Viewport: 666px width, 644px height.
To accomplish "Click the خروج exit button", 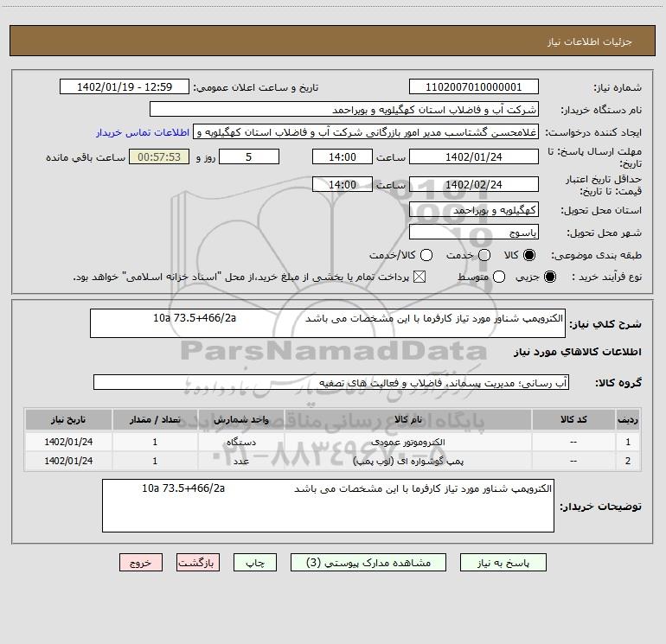I will coord(141,563).
